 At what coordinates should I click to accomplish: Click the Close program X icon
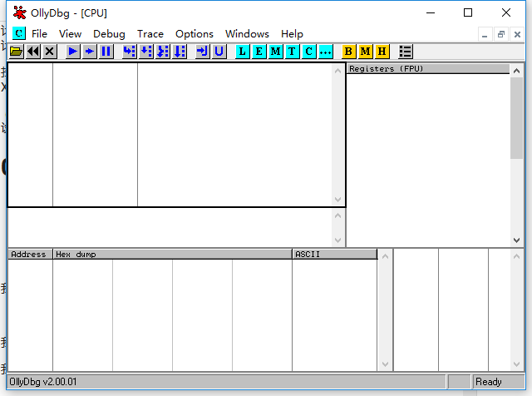pos(50,52)
